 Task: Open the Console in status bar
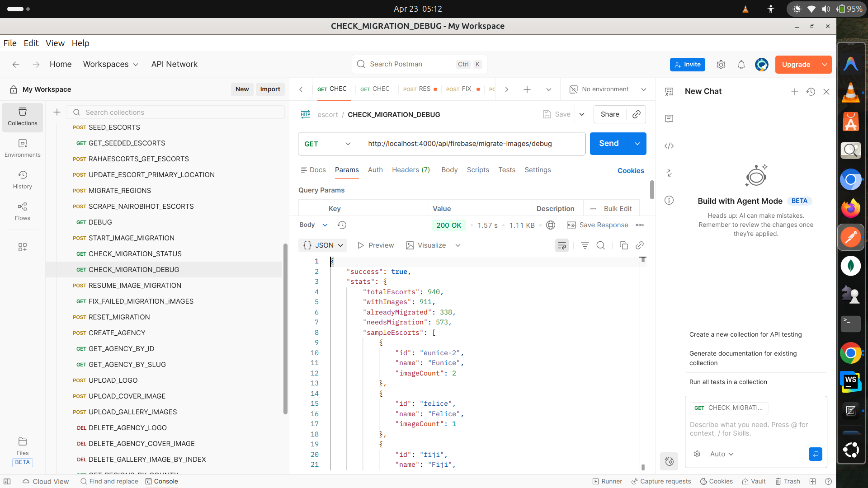(x=162, y=482)
